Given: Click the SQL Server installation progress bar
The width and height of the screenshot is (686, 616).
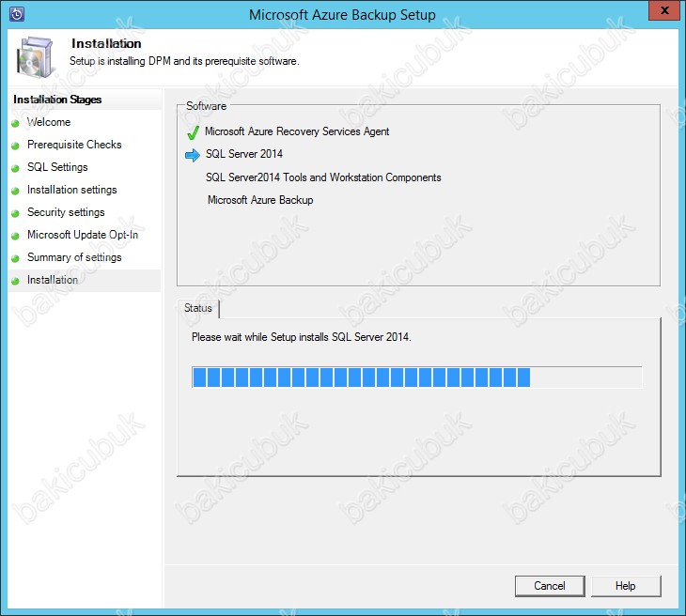Looking at the screenshot, I should tap(417, 377).
